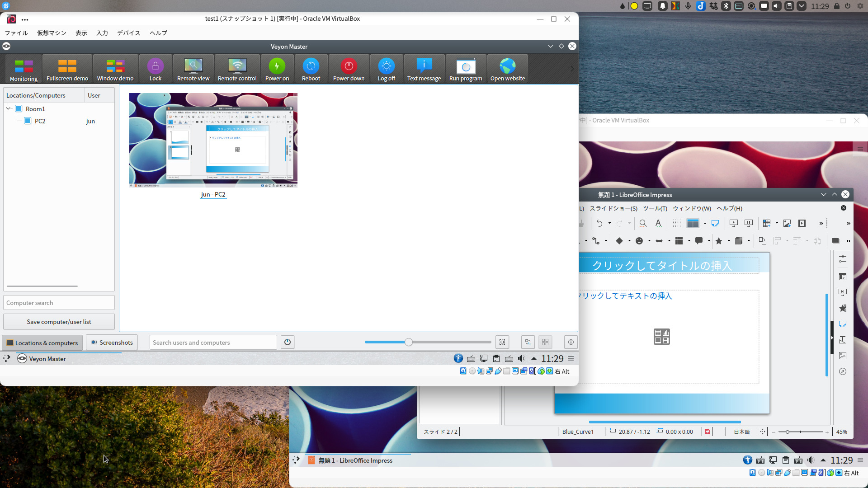Adjust Veyon thumbnail size slider
The image size is (868, 488).
coord(409,342)
